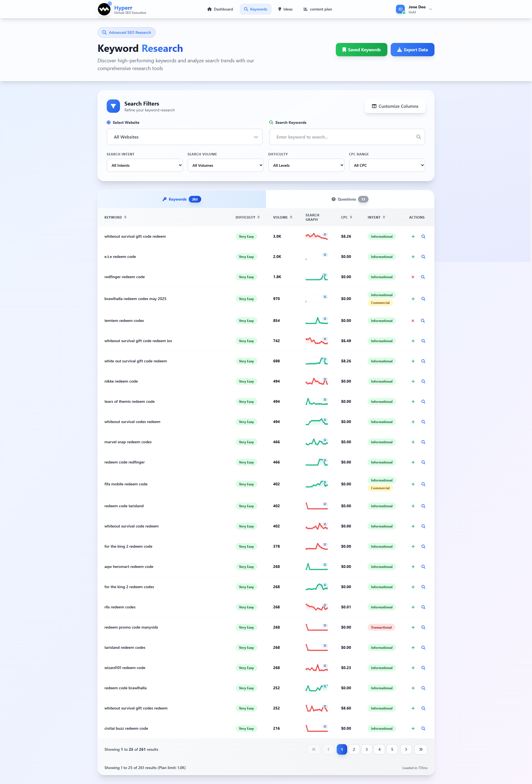Click the keyword white out survival gift code redeem
This screenshot has height=784, width=532.
(135, 361)
